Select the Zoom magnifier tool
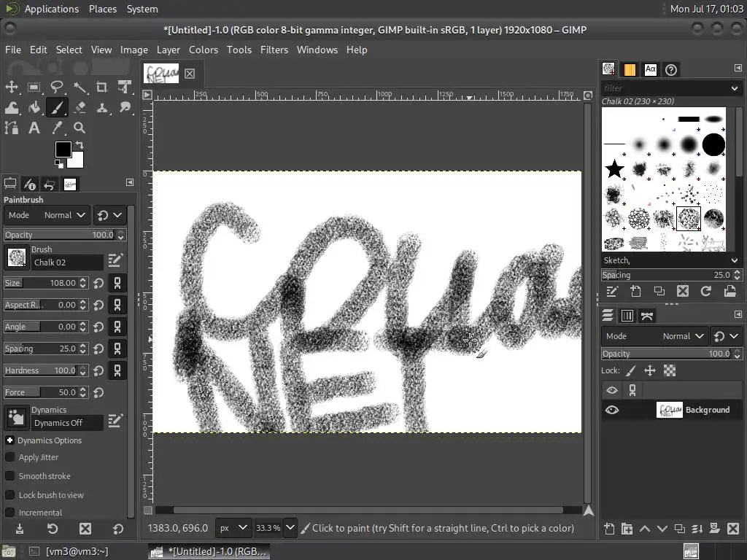Viewport: 747px width, 560px height. click(x=80, y=128)
